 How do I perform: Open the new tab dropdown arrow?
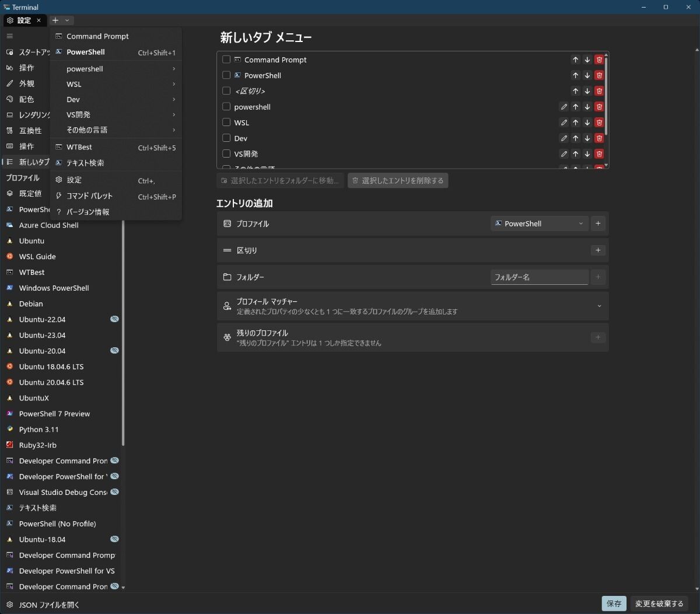click(x=67, y=20)
